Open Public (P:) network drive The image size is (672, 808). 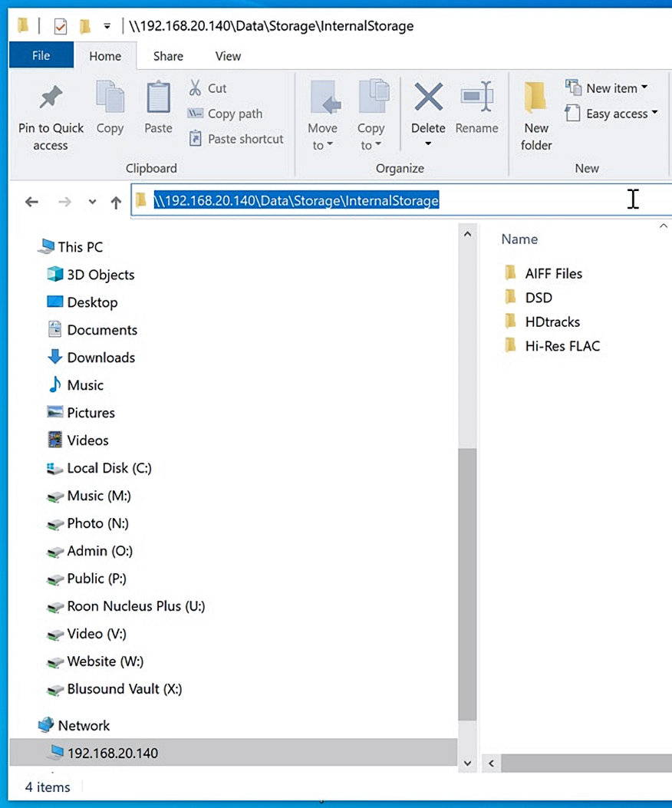tap(87, 578)
